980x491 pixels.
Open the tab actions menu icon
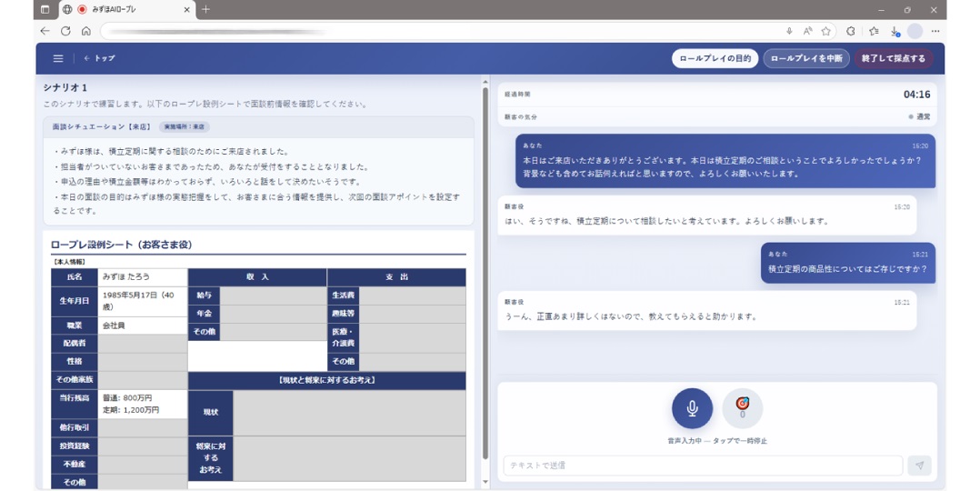coord(45,9)
